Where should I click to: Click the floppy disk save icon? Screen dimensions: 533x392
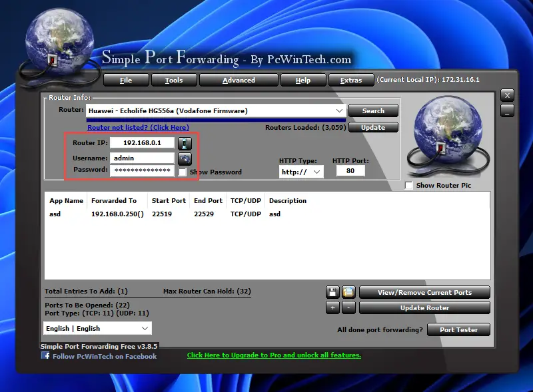pos(332,292)
